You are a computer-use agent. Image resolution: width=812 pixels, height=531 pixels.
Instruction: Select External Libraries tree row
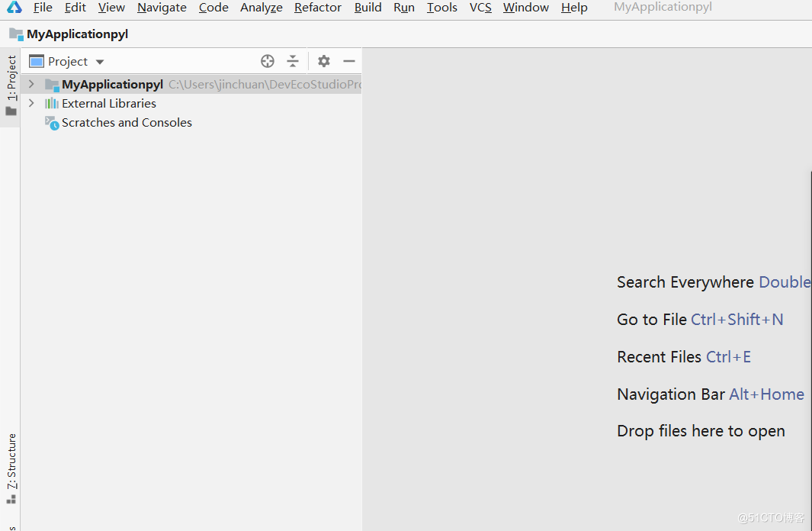tap(191, 103)
